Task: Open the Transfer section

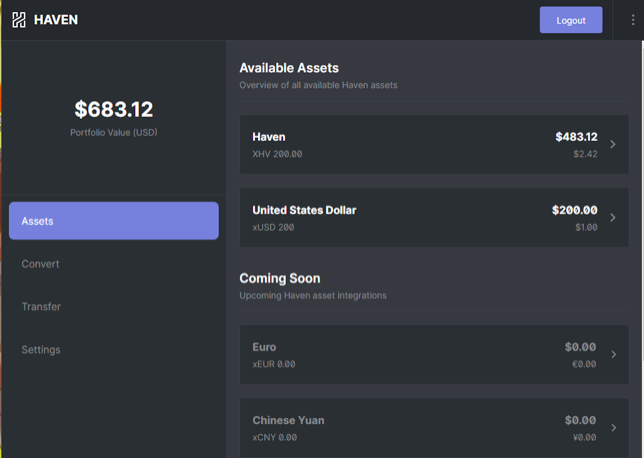Action: [x=41, y=306]
